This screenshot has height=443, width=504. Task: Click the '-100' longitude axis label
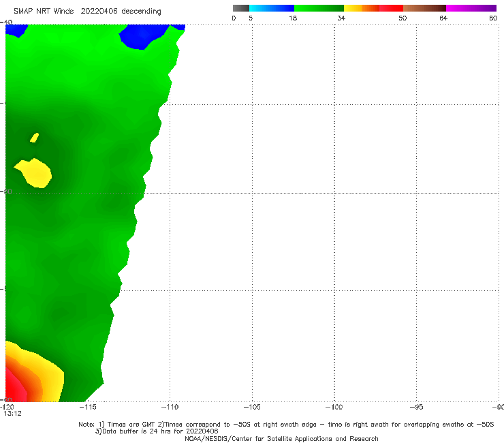tap(334, 407)
